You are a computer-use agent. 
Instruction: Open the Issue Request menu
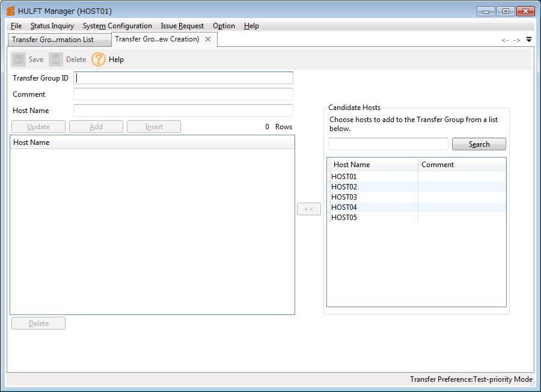click(x=182, y=26)
